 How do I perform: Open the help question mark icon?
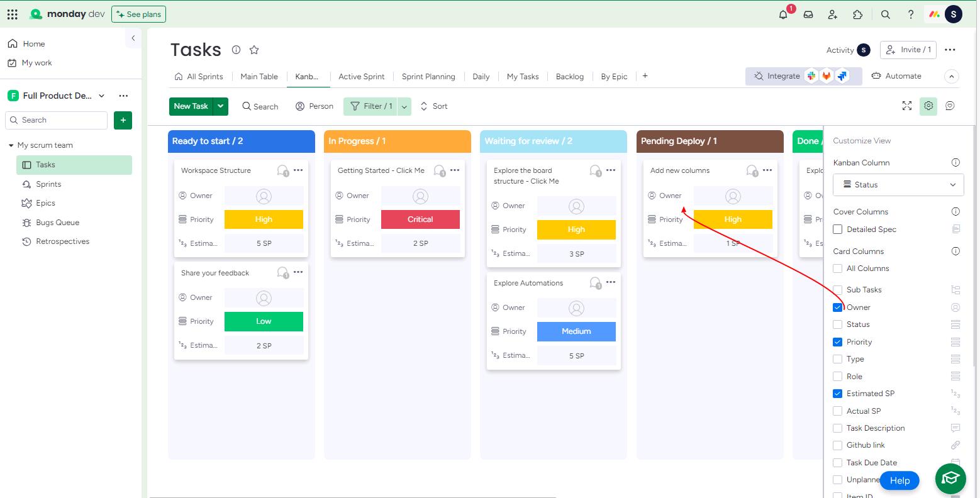(x=911, y=14)
